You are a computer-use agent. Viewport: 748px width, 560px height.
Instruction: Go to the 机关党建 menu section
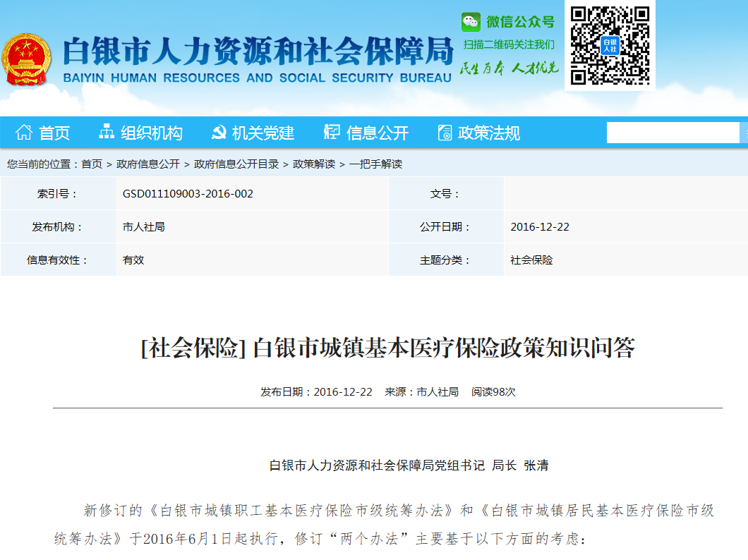point(263,133)
